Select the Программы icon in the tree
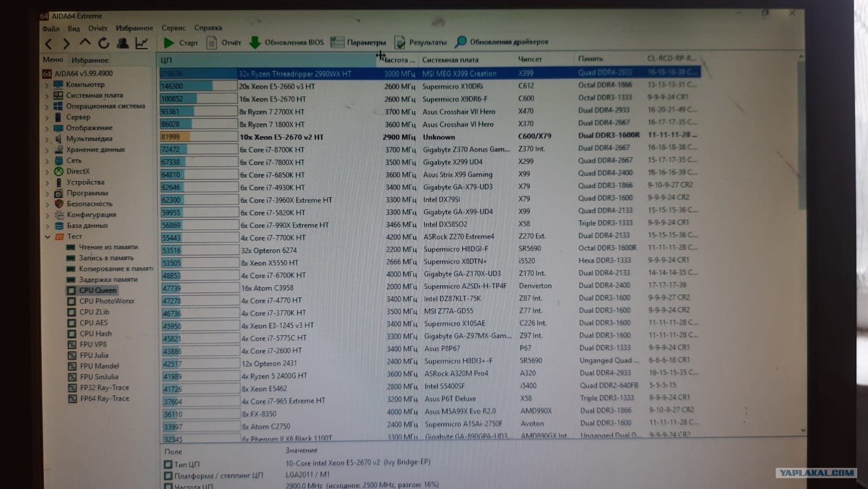This screenshot has width=868, height=489. point(59,193)
